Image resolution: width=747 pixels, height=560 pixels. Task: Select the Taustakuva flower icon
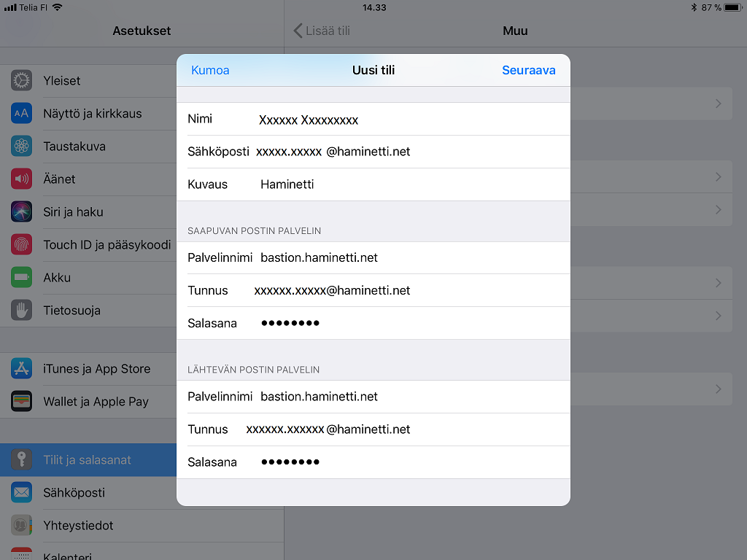coord(21,146)
